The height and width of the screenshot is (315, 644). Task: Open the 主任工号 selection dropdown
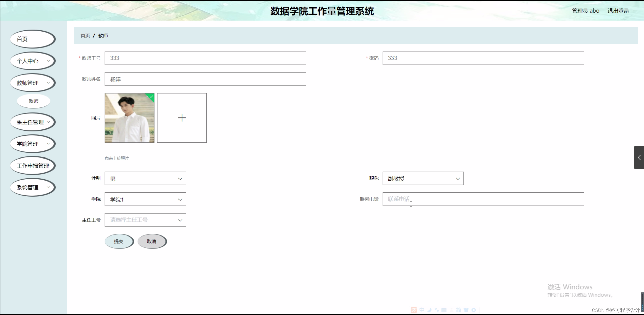pyautogui.click(x=145, y=220)
